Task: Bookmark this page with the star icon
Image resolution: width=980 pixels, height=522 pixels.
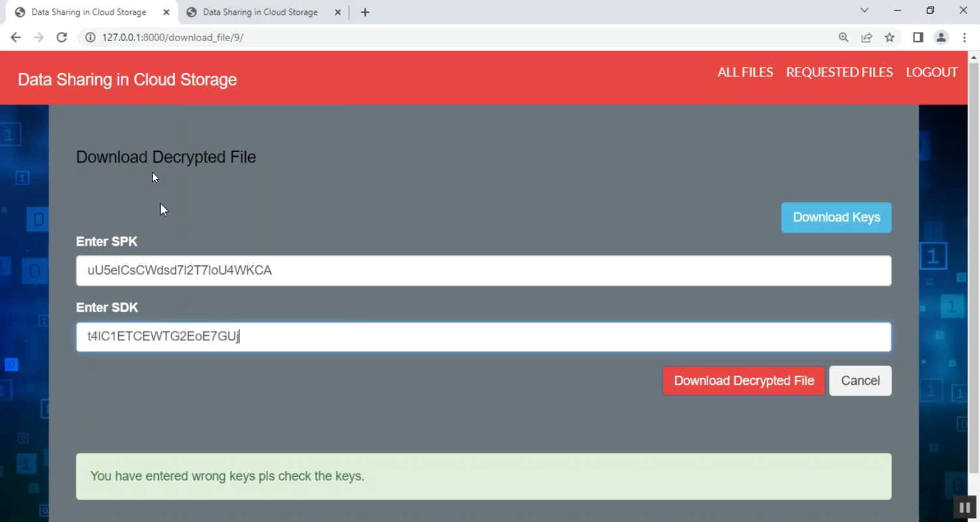Action: 889,37
